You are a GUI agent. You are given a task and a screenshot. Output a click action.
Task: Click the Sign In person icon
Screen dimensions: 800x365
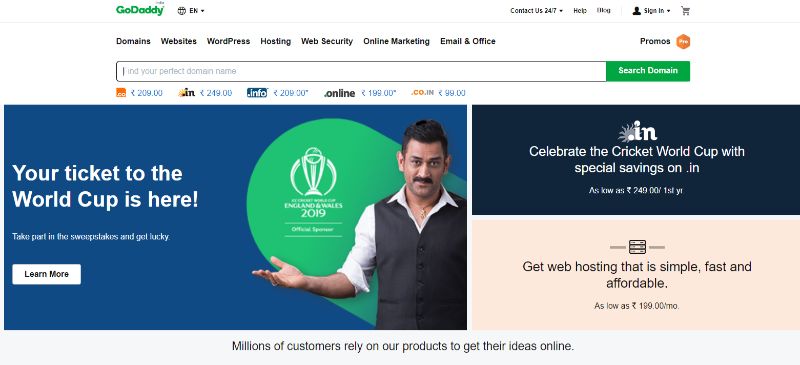click(x=636, y=11)
